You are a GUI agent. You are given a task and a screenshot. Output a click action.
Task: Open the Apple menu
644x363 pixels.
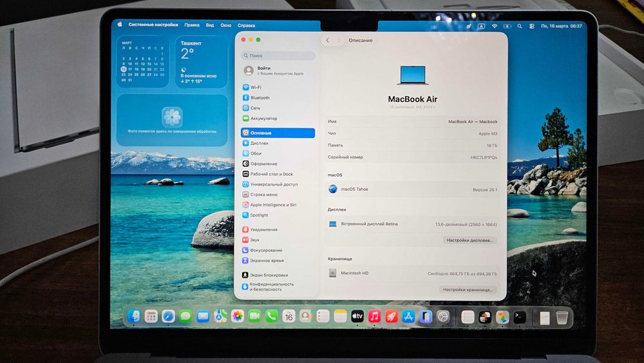coord(120,25)
